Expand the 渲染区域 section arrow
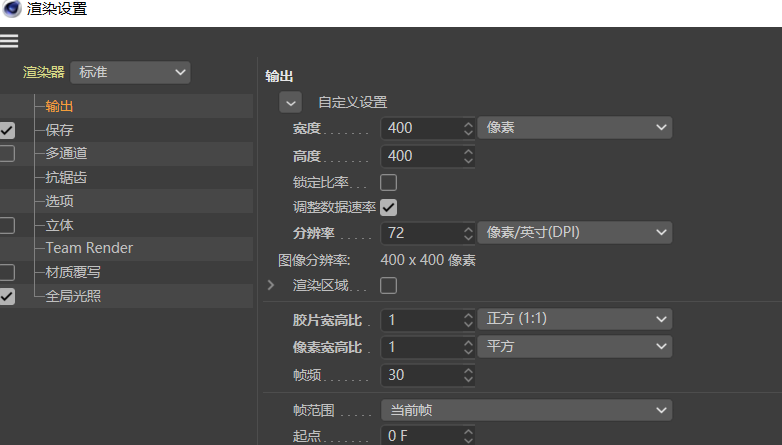Screen dimensions: 782x445 271,286
